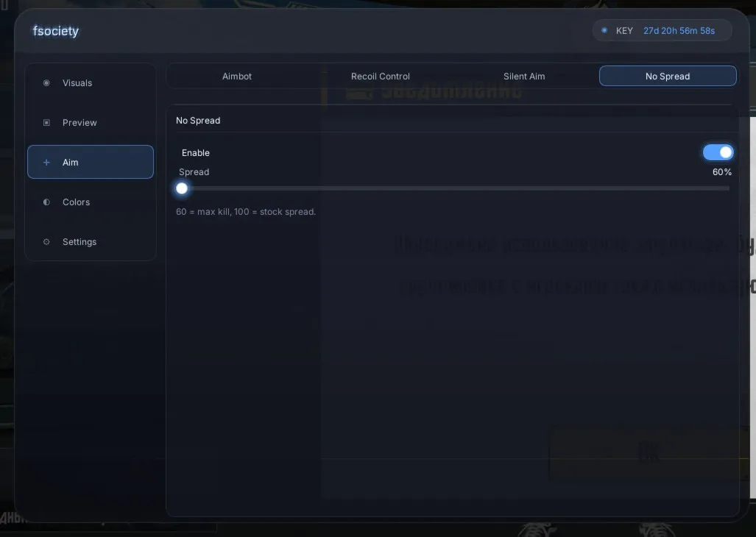Open the Visuals section
The height and width of the screenshot is (537, 756).
90,83
